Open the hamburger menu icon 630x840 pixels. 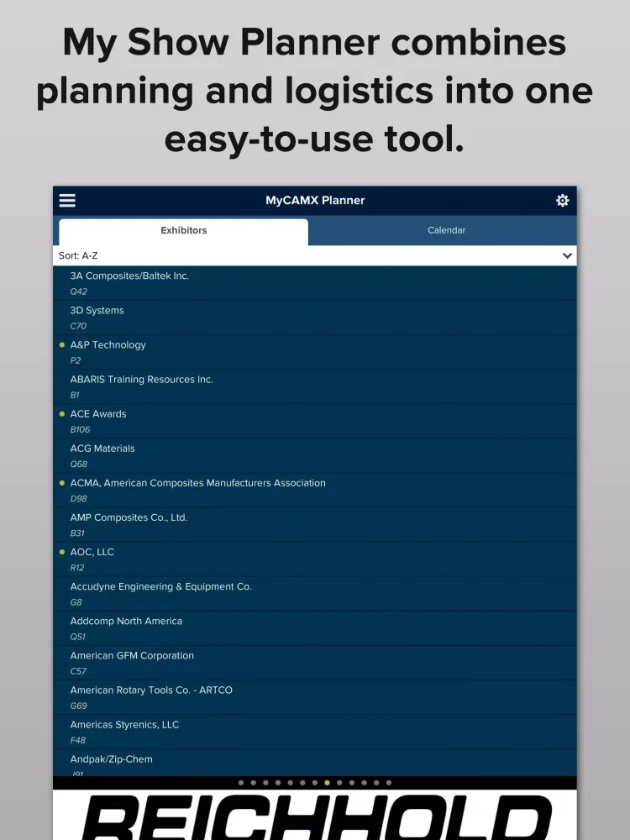[67, 201]
